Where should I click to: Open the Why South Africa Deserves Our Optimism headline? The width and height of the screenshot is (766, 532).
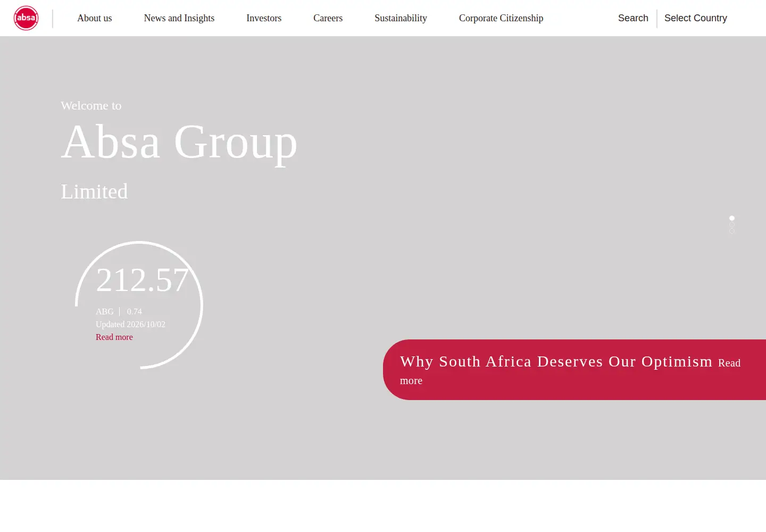tap(556, 361)
